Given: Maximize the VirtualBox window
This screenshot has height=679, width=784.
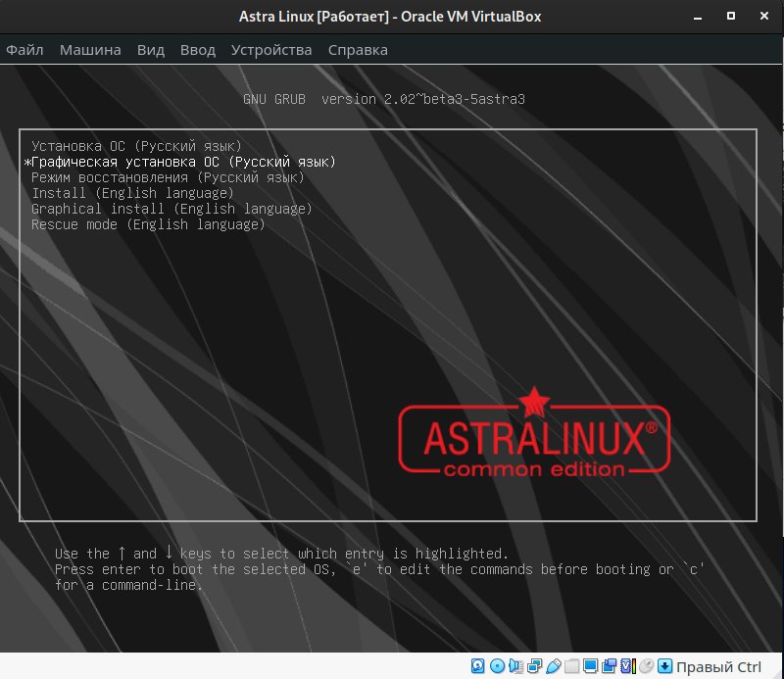Looking at the screenshot, I should 731,16.
